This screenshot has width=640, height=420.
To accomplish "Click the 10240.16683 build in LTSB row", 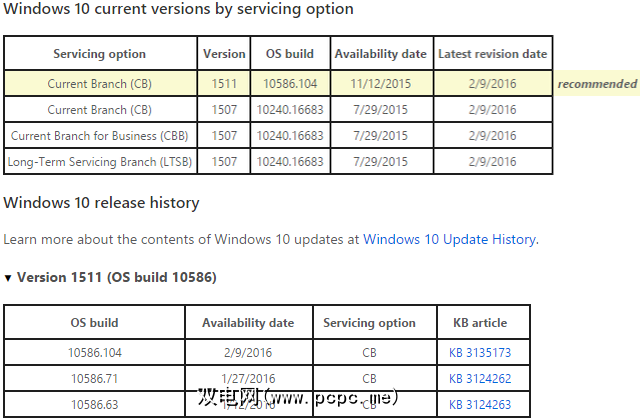I will point(290,161).
